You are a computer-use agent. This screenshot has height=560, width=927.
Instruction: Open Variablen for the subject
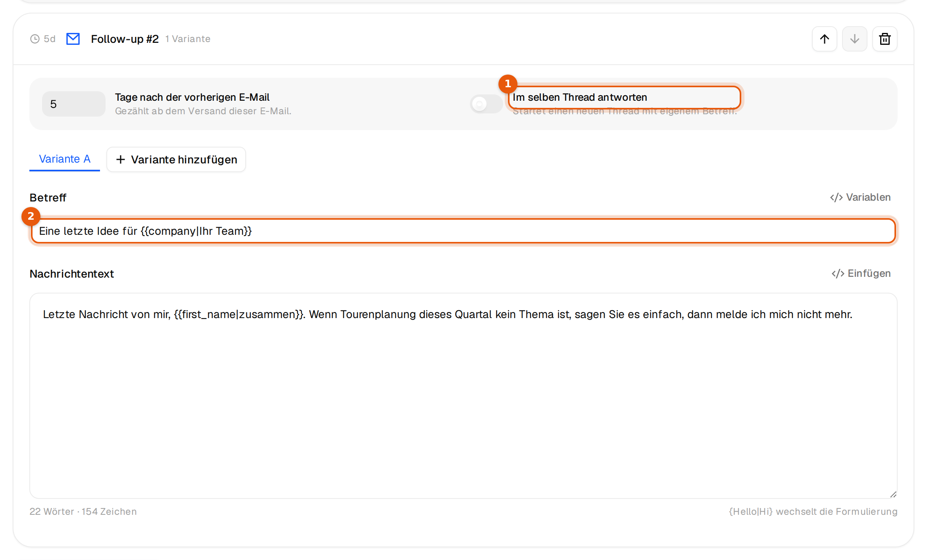coord(860,197)
